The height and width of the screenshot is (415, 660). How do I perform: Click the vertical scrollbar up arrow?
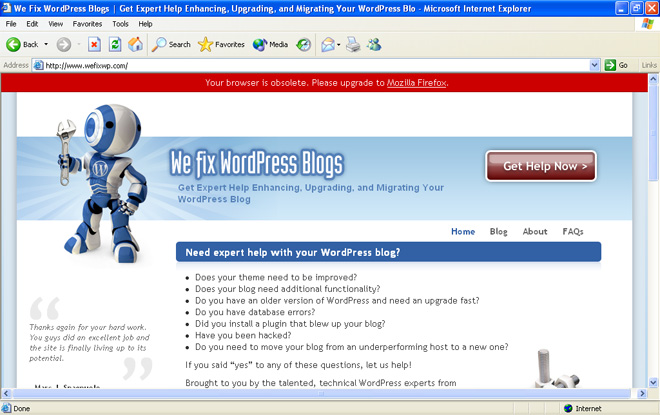point(653,79)
